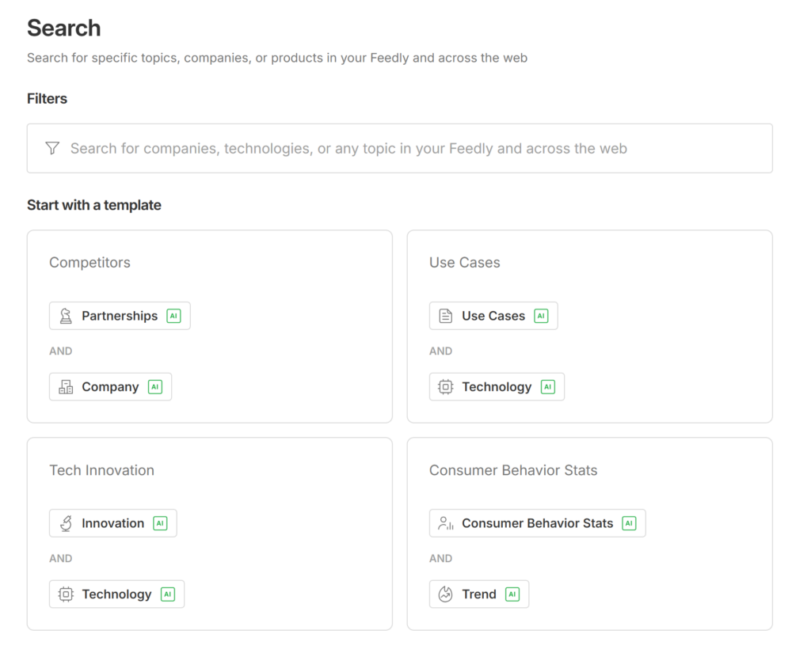Open the Competitors template card heading
The width and height of the screenshot is (811, 672).
[89, 263]
